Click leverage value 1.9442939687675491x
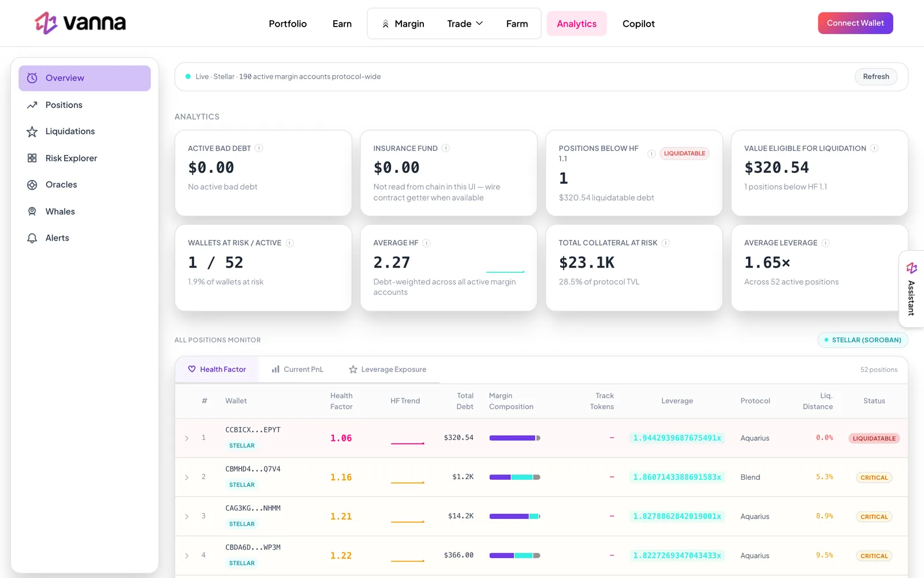 coord(677,438)
